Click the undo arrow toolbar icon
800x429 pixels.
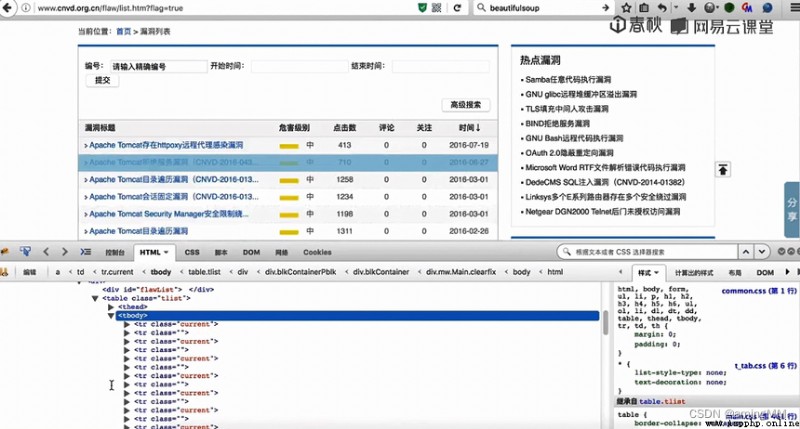(x=662, y=8)
